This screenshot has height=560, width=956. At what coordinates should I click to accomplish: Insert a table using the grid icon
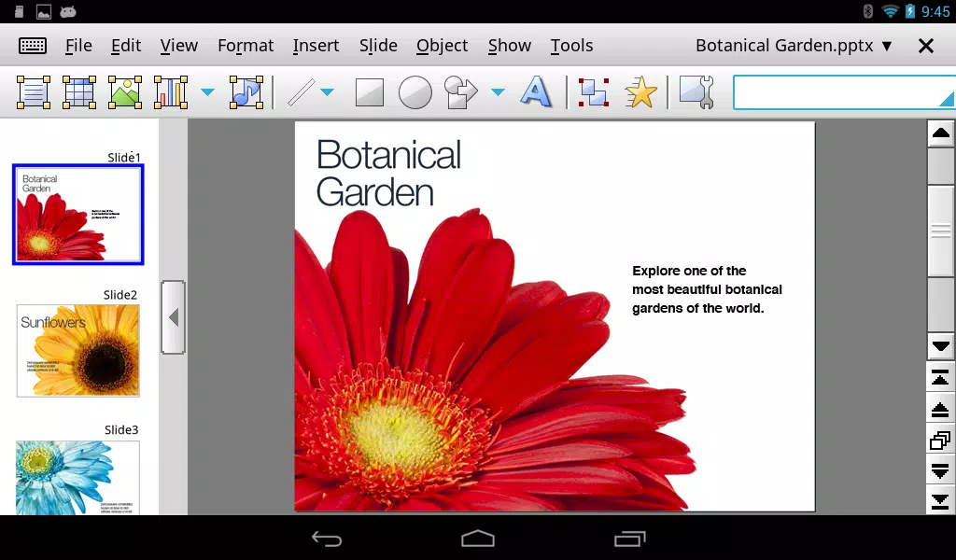(x=79, y=92)
